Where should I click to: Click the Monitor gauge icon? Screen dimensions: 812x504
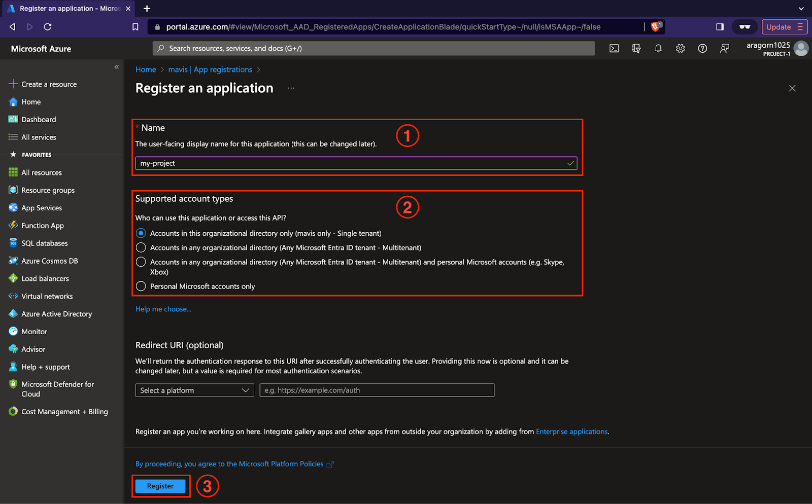pyautogui.click(x=13, y=331)
